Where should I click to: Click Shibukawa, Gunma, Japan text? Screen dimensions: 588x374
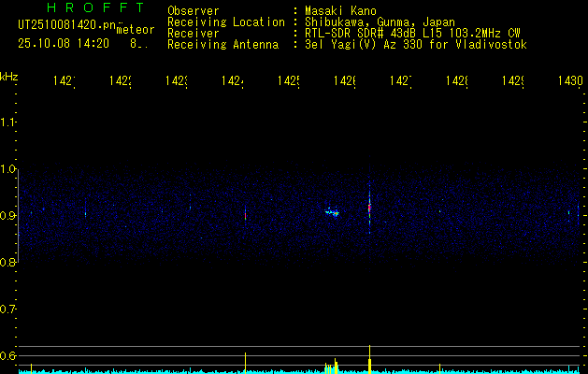pos(380,22)
